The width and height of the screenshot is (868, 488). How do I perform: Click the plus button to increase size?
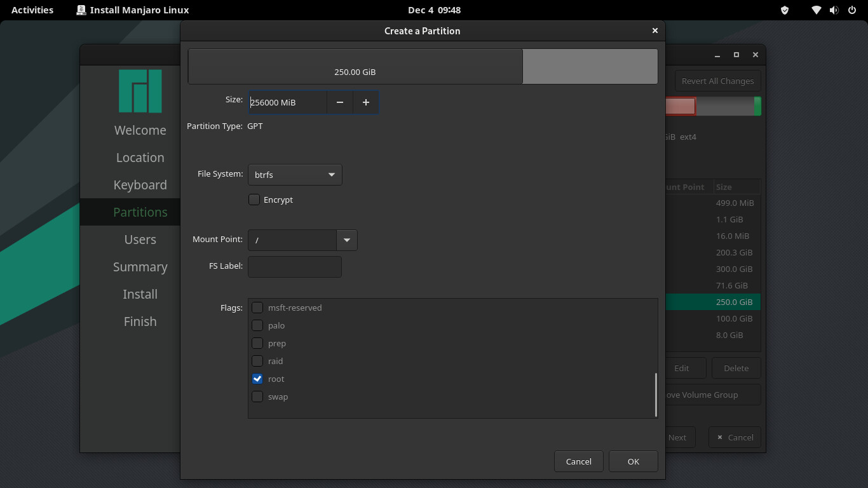(365, 102)
